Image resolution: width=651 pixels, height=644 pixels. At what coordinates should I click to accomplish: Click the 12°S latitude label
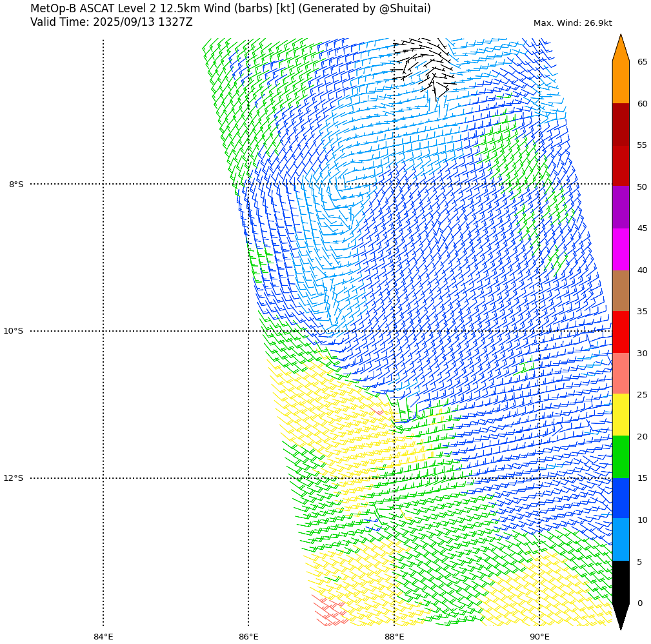(x=14, y=478)
